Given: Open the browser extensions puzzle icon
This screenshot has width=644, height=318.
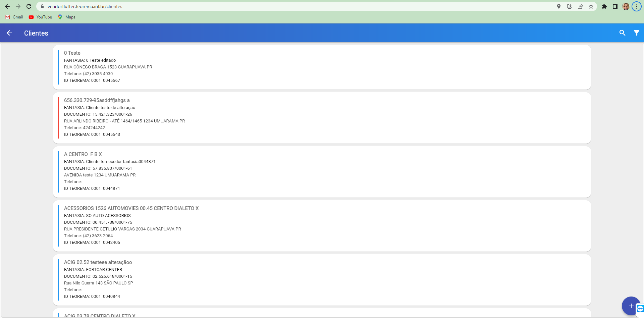Looking at the screenshot, I should click(x=604, y=6).
